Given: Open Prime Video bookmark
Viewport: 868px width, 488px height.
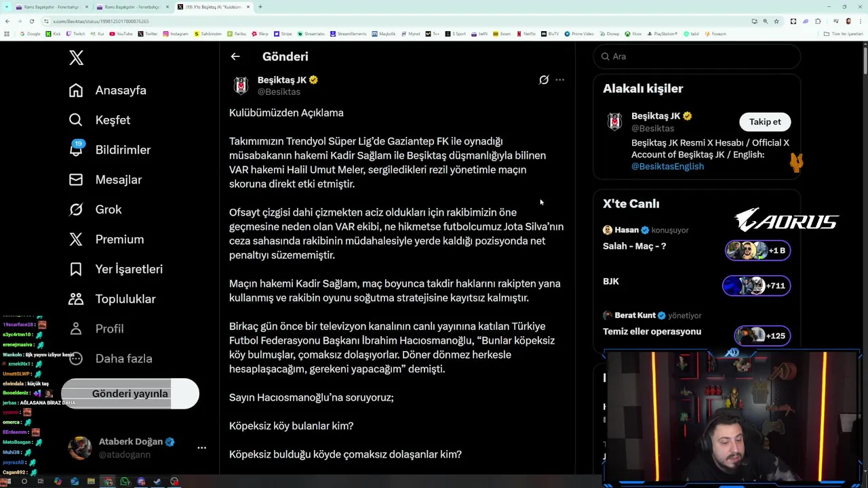Looking at the screenshot, I should click(x=579, y=34).
